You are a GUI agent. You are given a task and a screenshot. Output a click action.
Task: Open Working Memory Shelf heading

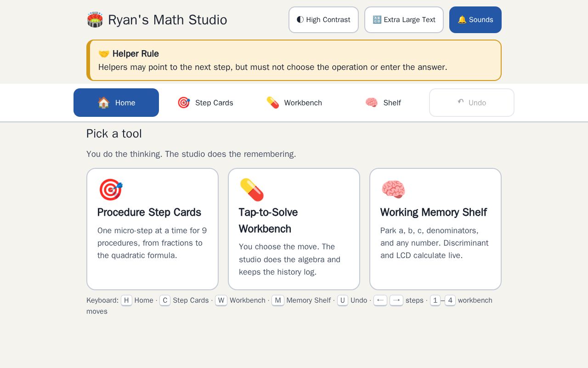click(x=434, y=212)
